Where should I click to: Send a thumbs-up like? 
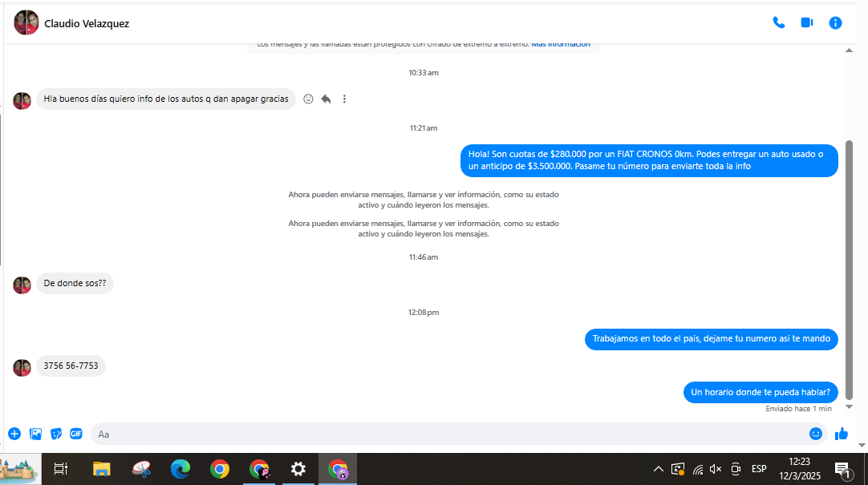[x=842, y=434]
